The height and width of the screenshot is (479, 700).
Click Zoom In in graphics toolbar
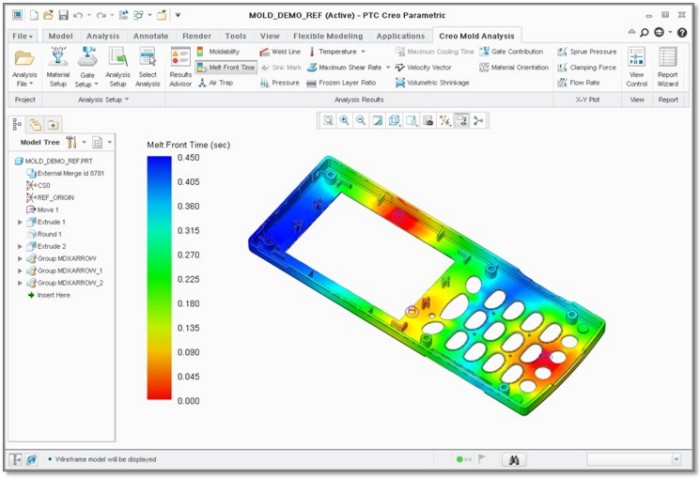pyautogui.click(x=344, y=121)
